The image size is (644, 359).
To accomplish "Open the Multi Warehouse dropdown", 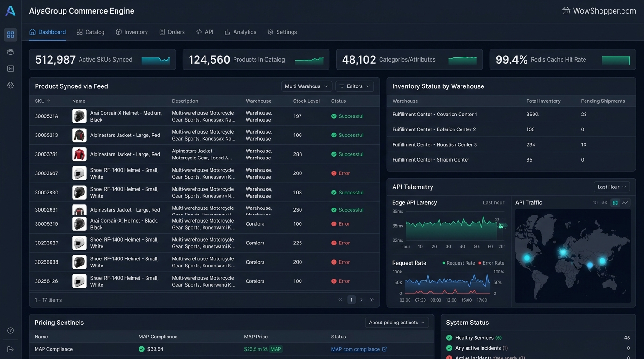I will (307, 86).
